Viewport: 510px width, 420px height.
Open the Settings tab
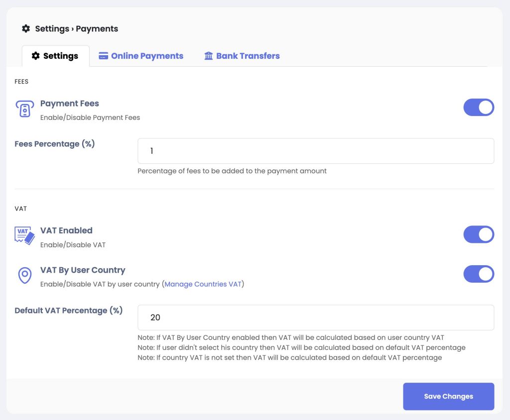56,56
